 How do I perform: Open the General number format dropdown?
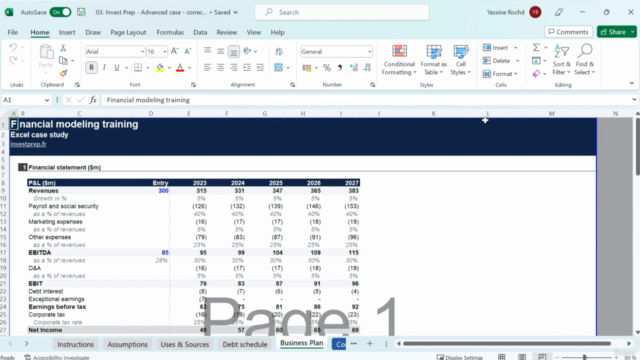pos(369,52)
